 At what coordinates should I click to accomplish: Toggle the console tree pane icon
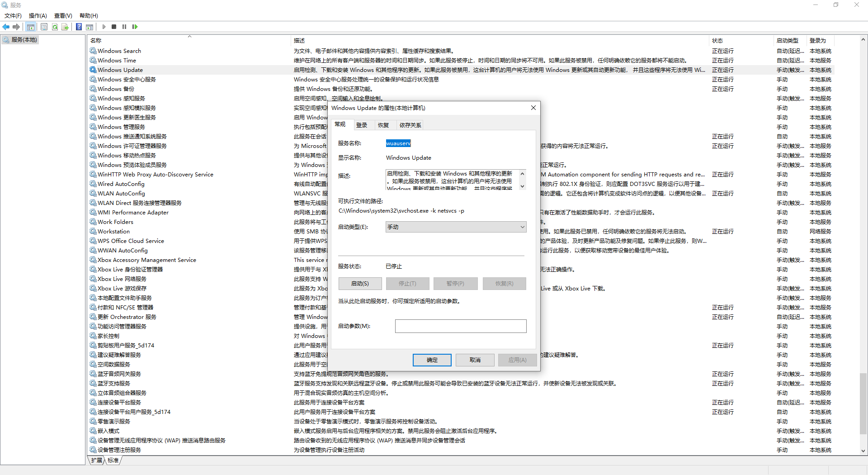click(x=30, y=27)
